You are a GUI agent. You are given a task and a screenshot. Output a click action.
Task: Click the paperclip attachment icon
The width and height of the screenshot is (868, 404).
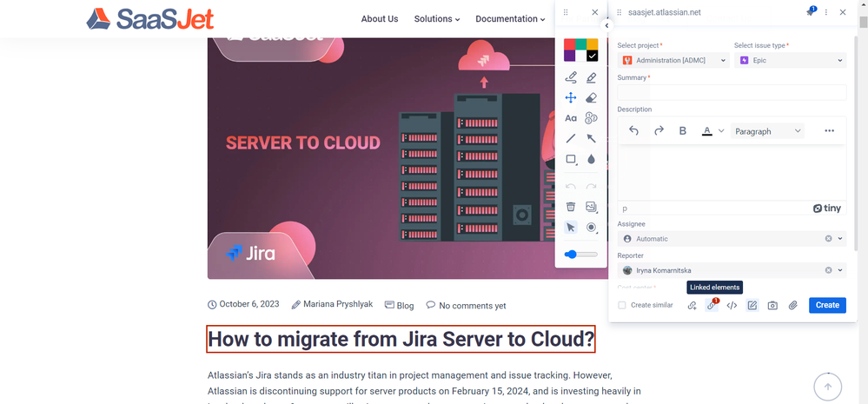[792, 305]
